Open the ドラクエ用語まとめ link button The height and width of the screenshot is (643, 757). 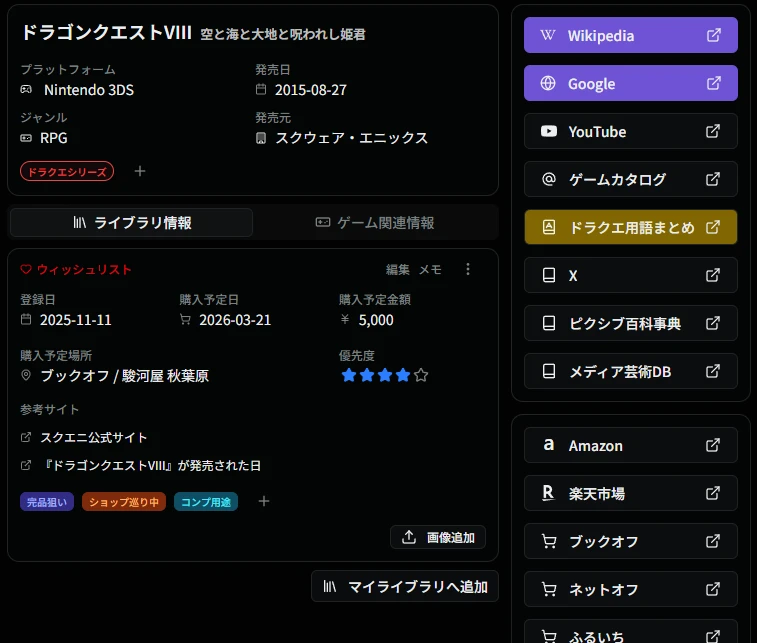point(631,227)
